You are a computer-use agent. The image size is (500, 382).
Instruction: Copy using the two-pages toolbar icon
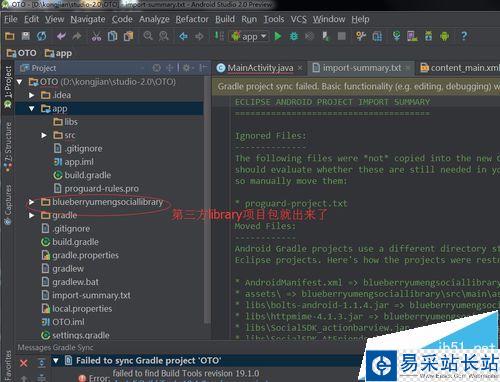[x=112, y=36]
